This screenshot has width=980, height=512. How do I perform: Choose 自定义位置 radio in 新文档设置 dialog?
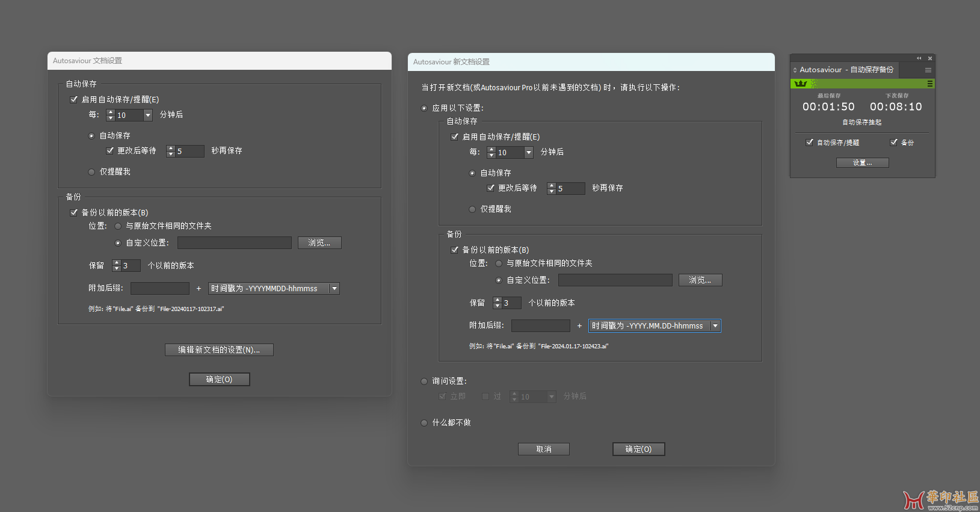pos(499,280)
